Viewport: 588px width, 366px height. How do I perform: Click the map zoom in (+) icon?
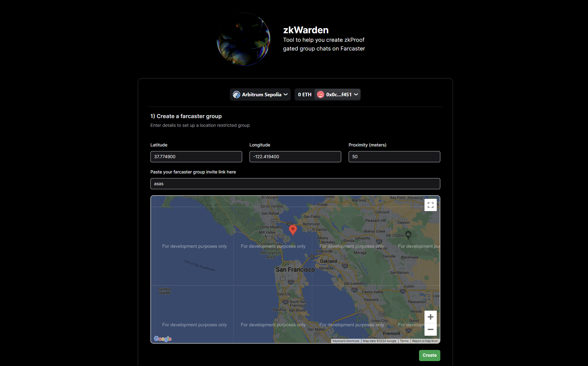pyautogui.click(x=430, y=317)
